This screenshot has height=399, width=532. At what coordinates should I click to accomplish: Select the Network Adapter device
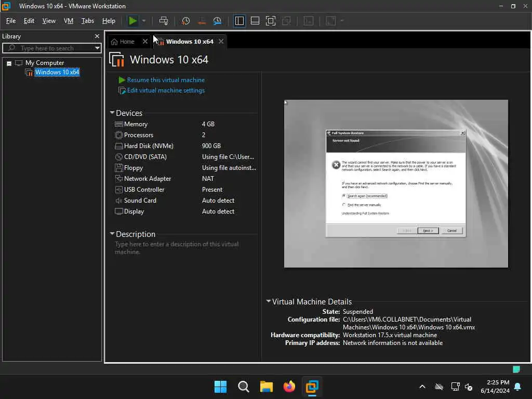[185, 179]
